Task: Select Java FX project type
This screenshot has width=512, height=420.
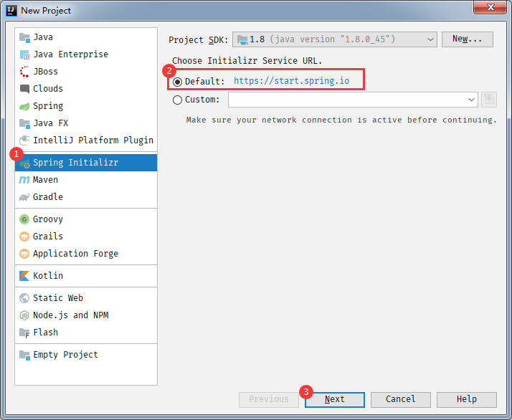Action: (x=51, y=123)
